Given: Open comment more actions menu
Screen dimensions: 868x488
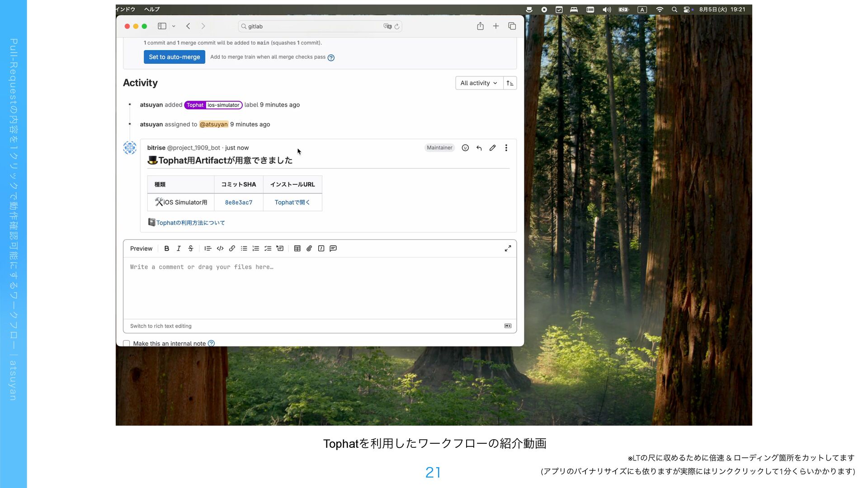Looking at the screenshot, I should pos(506,148).
